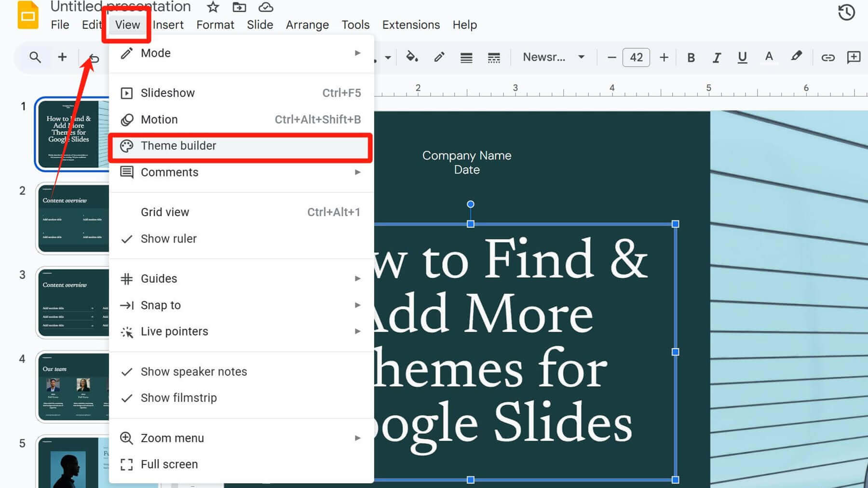Add a new slide plus button
Viewport: 868px width, 488px height.
[x=62, y=57]
